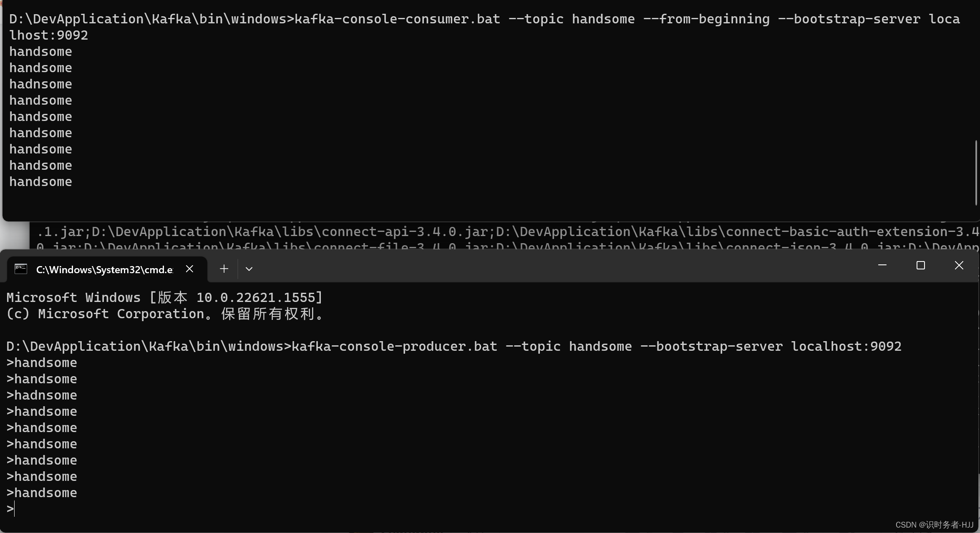The image size is (980, 533).
Task: Click the close tab button on cmd.exe
Action: pos(190,269)
